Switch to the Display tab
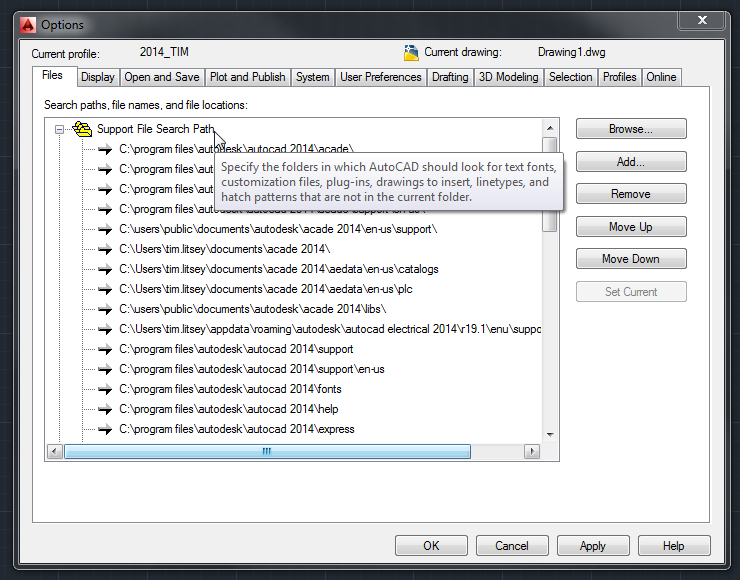Viewport: 740px width, 580px height. pos(98,77)
